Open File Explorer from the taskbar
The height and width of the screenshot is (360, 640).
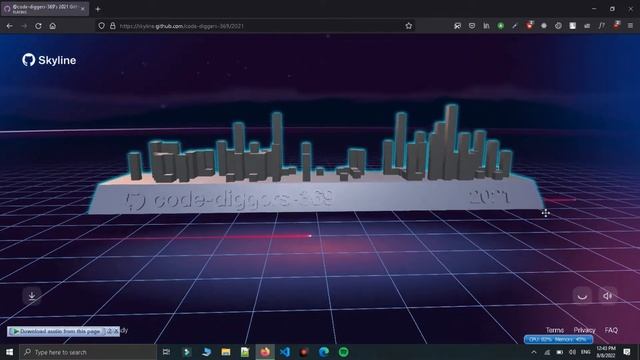(x=226, y=352)
